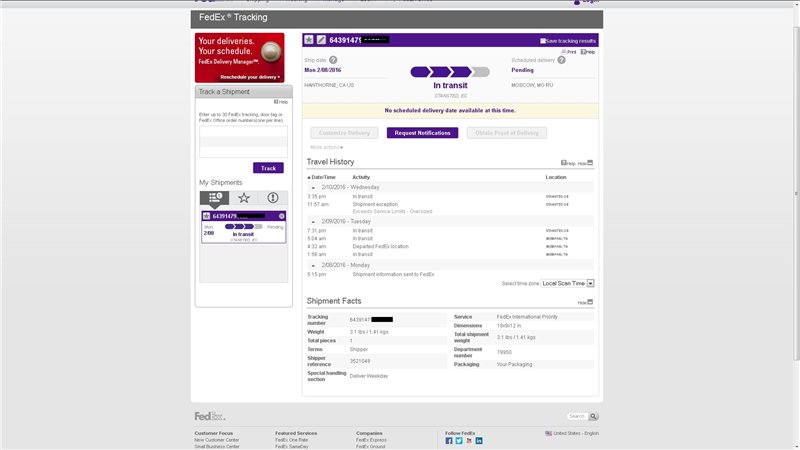Click the Print icon link
The image size is (800, 450).
tap(568, 51)
